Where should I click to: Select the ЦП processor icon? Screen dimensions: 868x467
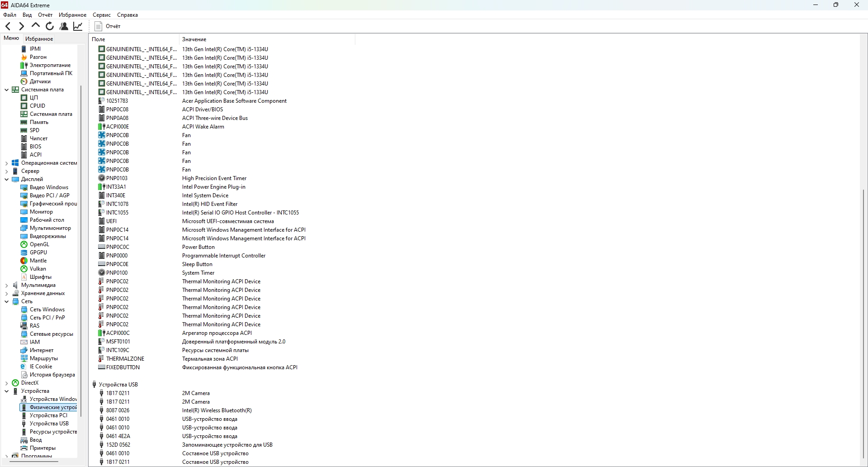(24, 98)
